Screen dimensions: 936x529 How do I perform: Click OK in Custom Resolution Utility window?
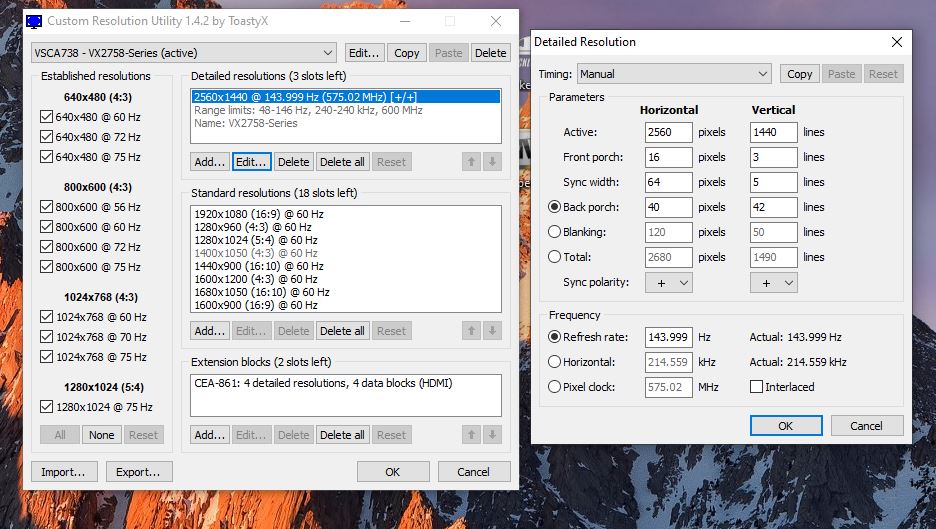(x=393, y=472)
